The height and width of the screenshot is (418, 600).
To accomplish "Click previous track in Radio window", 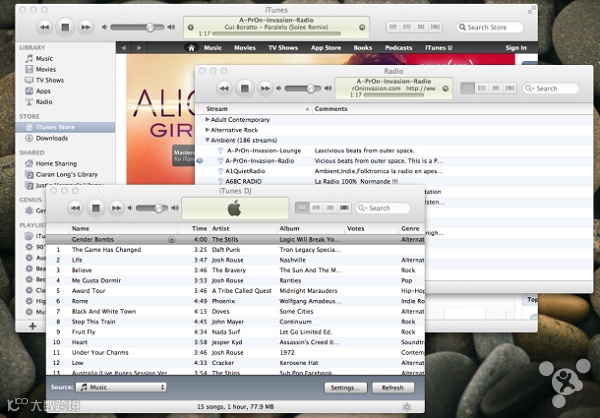I will coord(224,88).
